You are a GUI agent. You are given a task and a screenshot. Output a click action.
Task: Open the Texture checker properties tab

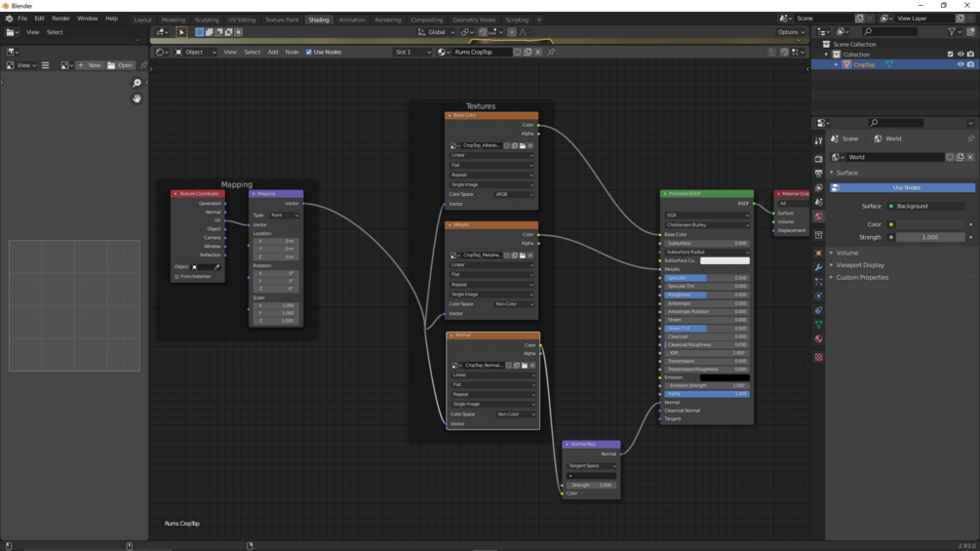[x=819, y=357]
